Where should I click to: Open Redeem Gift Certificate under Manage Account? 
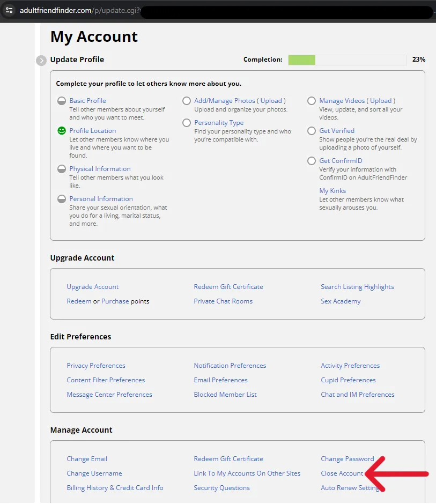(228, 458)
